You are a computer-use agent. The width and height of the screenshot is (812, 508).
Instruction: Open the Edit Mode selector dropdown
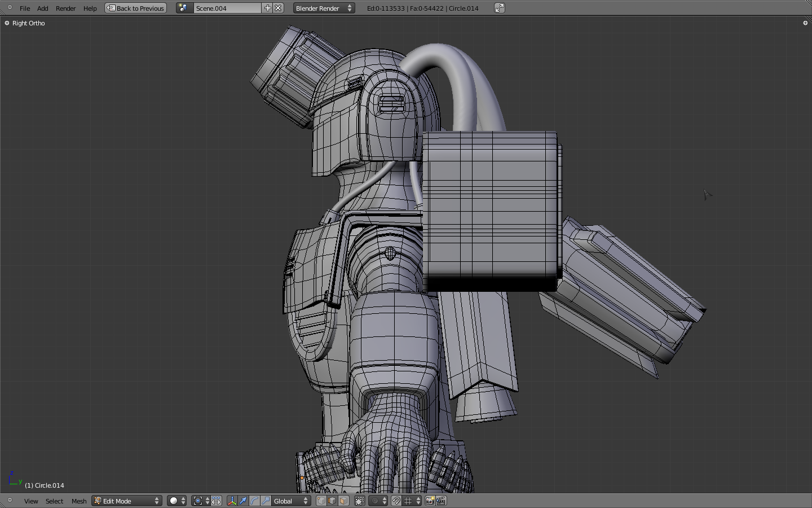[x=127, y=501]
